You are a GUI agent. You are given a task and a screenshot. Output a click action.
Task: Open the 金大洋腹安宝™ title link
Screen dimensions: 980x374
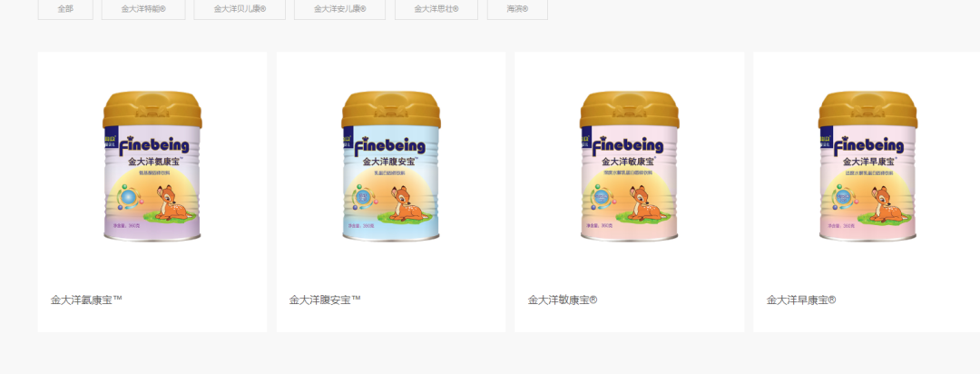click(x=325, y=300)
